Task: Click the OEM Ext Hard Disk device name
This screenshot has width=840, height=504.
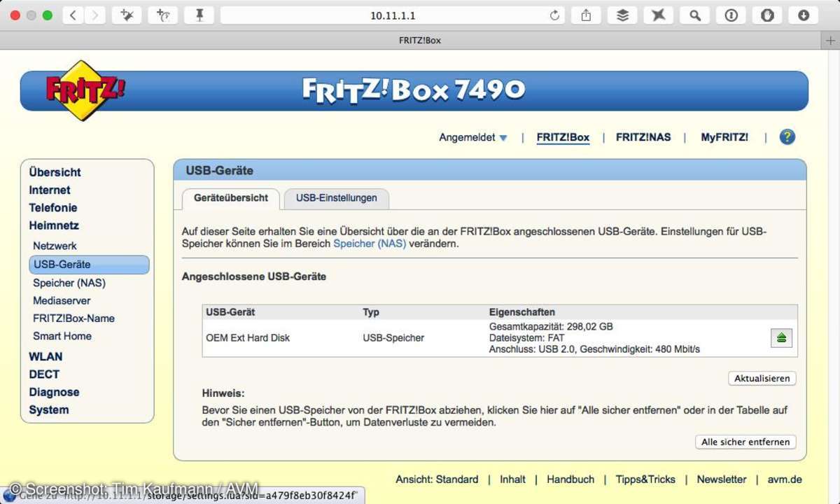Action: (x=248, y=338)
